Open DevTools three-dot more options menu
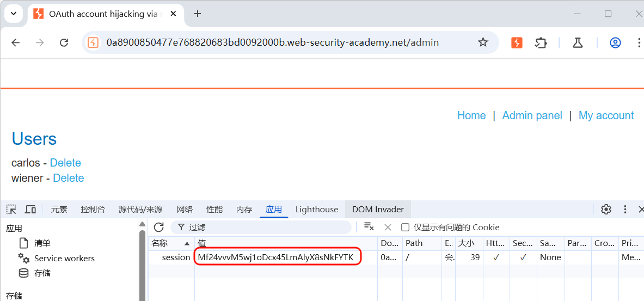This screenshot has height=301, width=644. coord(625,210)
